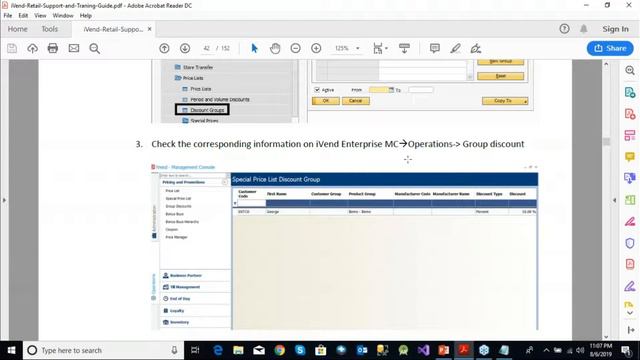Image resolution: width=640 pixels, height=360 pixels.
Task: Add a sticky note comment
Action: click(x=435, y=48)
